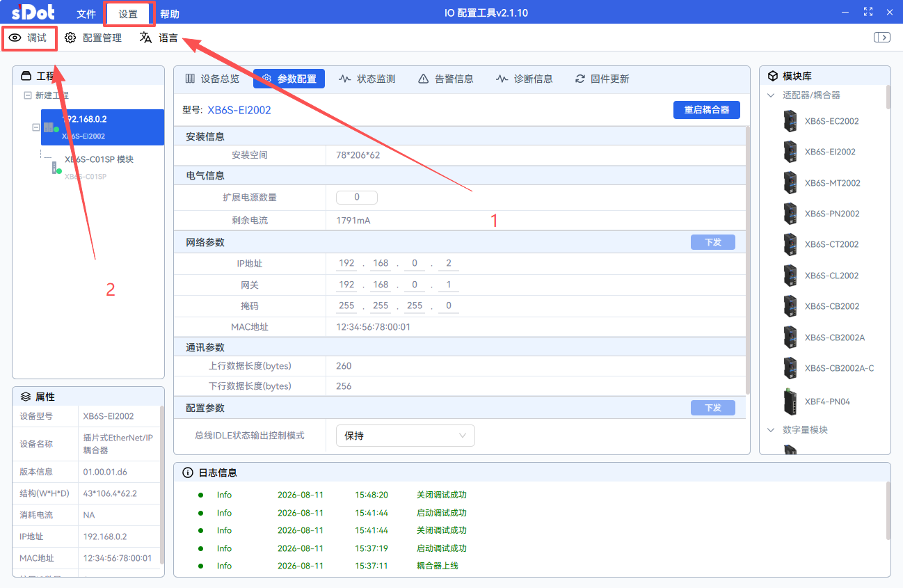The width and height of the screenshot is (903, 588).
Task: Click the 属性 layers icon
Action: [x=26, y=397]
